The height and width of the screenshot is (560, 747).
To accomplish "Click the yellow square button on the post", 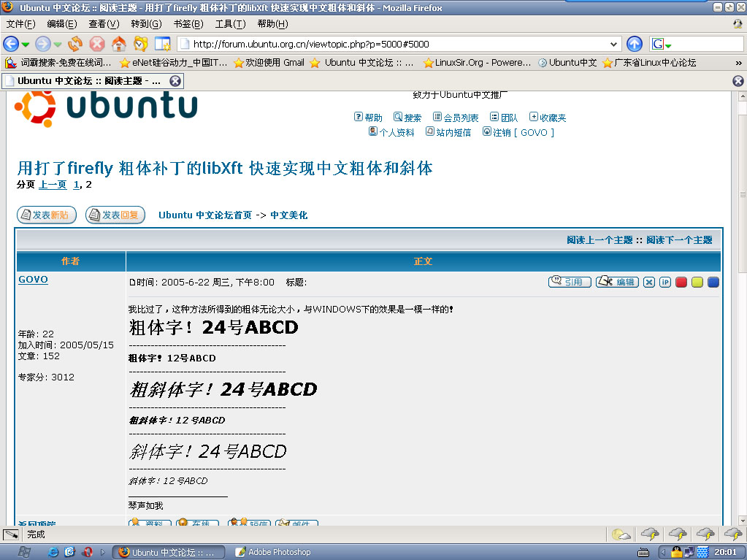I will click(697, 283).
